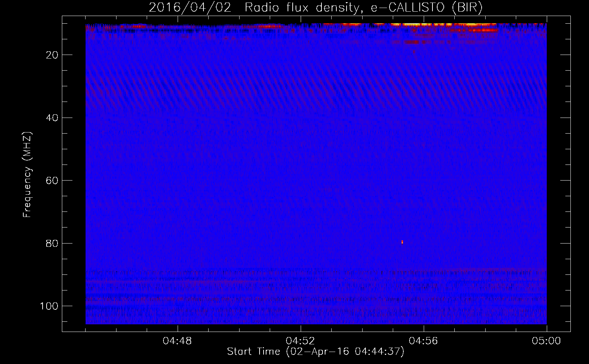Click the small red spike near 80 MHz
Screen dimensions: 589x364
pyautogui.click(x=402, y=242)
